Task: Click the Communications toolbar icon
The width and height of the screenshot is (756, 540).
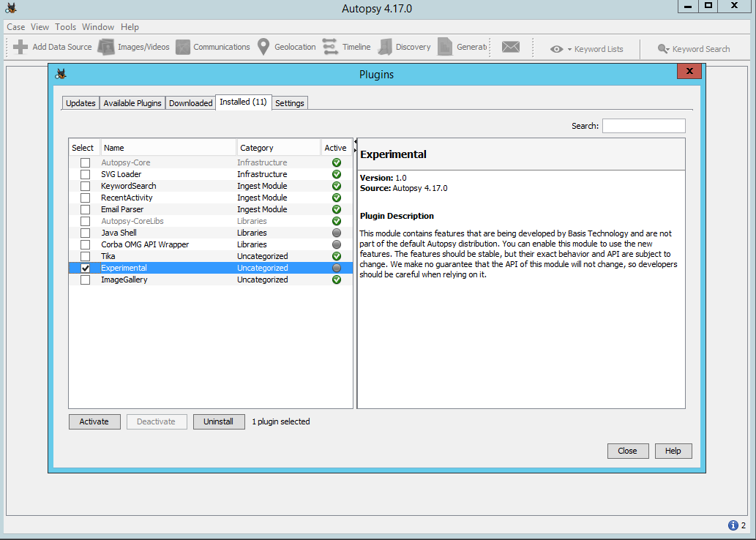Action: click(183, 47)
